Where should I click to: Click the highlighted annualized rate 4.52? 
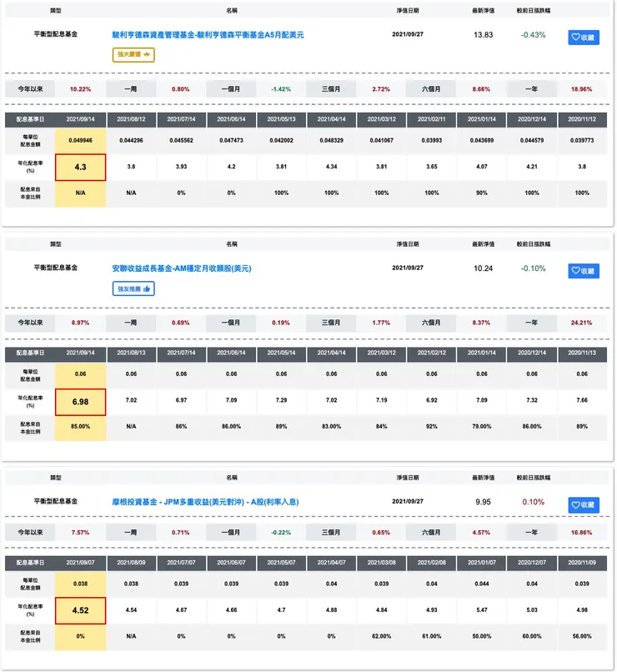[81, 610]
